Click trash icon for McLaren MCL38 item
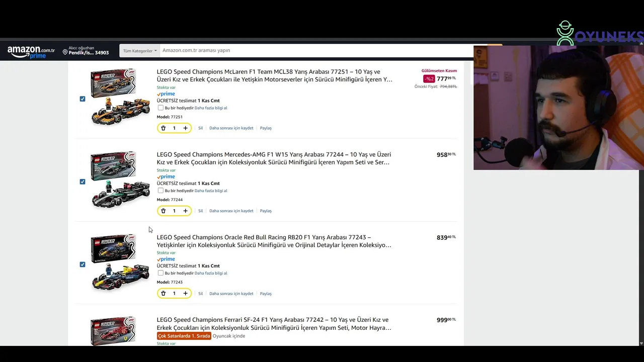 pos(163,128)
